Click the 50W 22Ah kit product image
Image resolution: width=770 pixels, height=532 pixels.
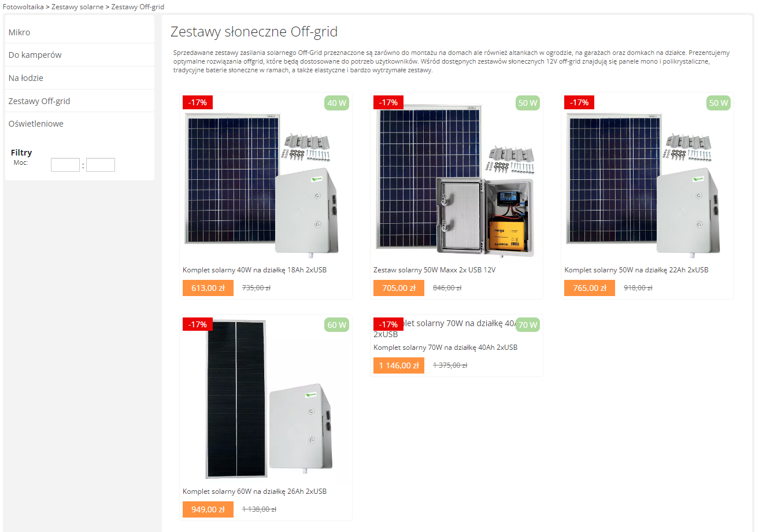[645, 183]
